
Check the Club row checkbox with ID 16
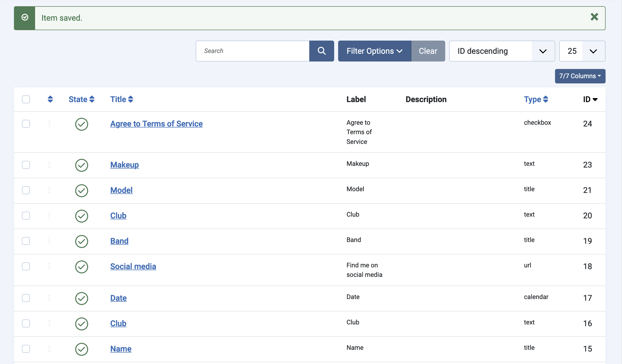pyautogui.click(x=26, y=323)
